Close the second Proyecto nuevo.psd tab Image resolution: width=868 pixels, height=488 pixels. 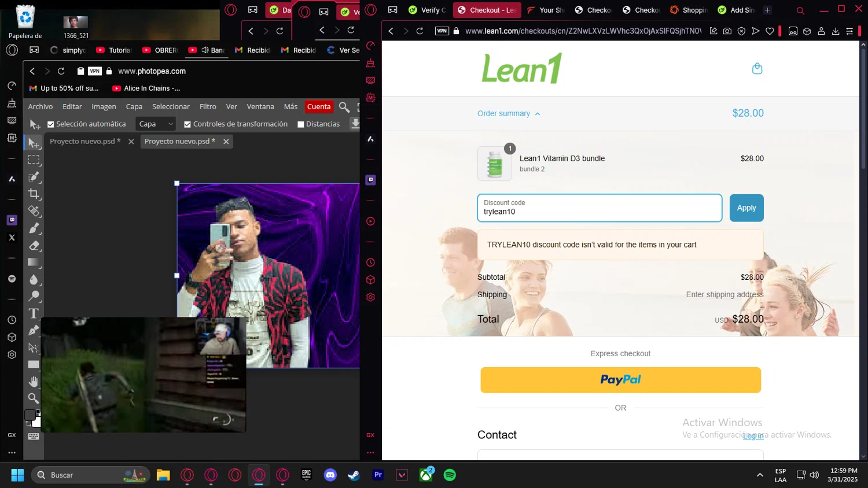(x=226, y=141)
